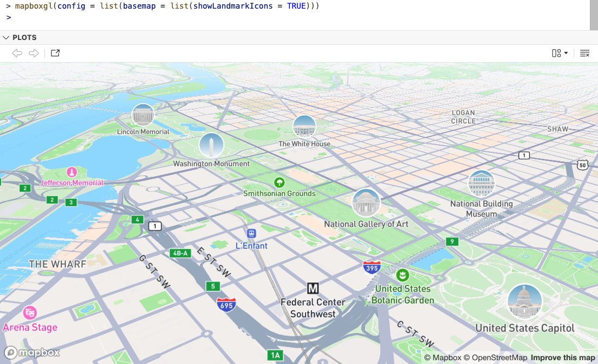Click the Washington Monument landmark icon

click(x=211, y=145)
